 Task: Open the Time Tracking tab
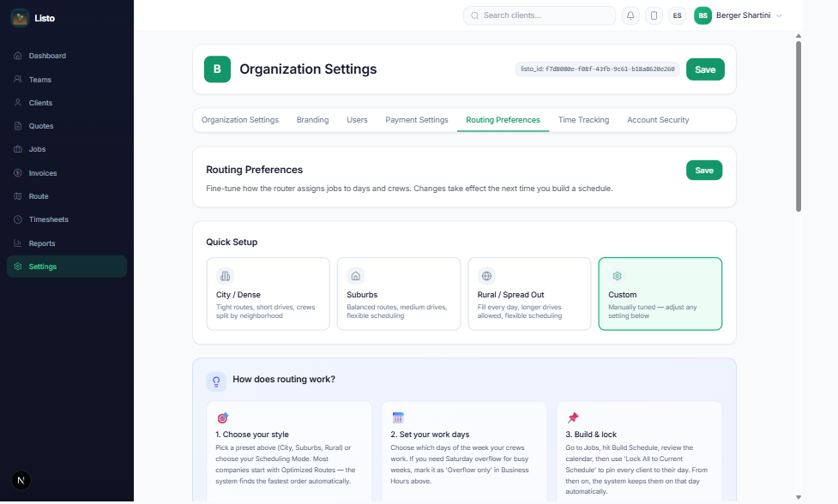coord(583,120)
